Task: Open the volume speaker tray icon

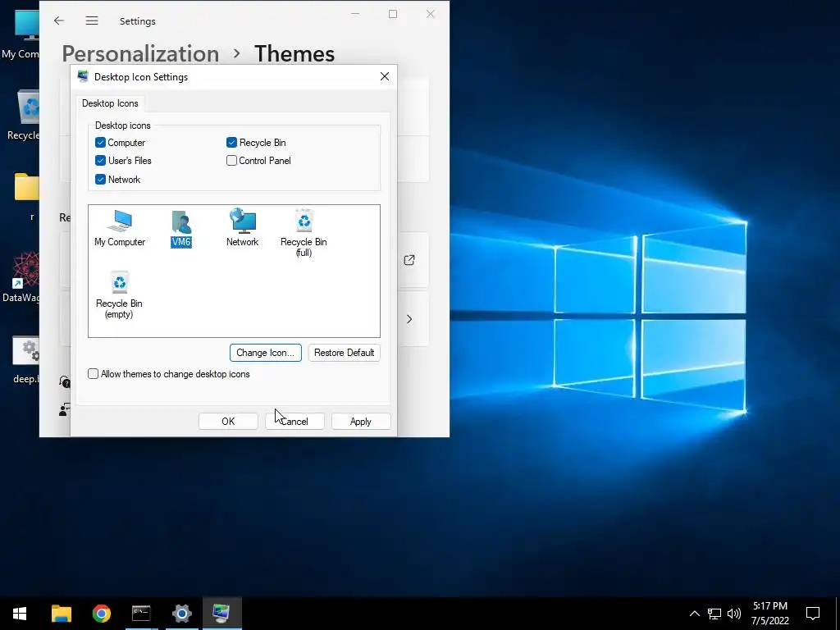Action: [x=734, y=614]
